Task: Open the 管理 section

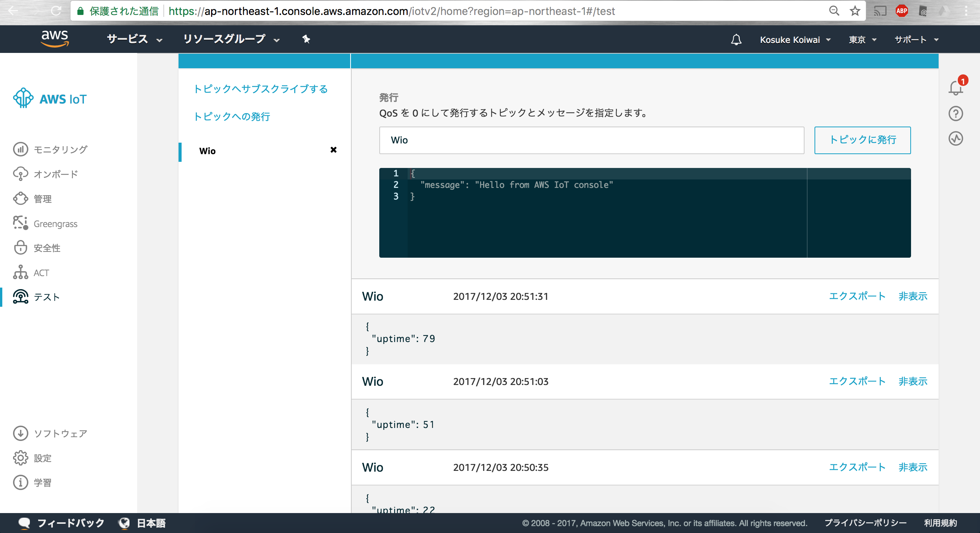Action: click(x=42, y=199)
